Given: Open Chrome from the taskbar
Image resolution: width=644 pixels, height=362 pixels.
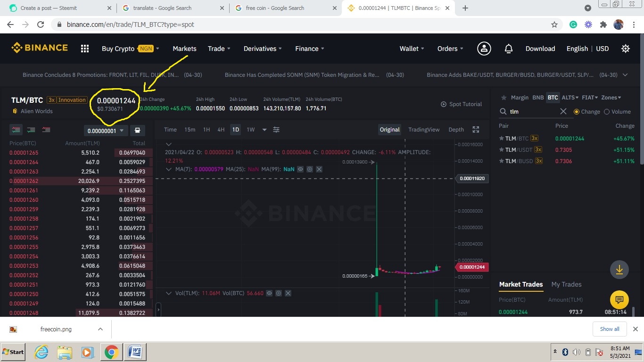Looking at the screenshot, I should [x=111, y=352].
